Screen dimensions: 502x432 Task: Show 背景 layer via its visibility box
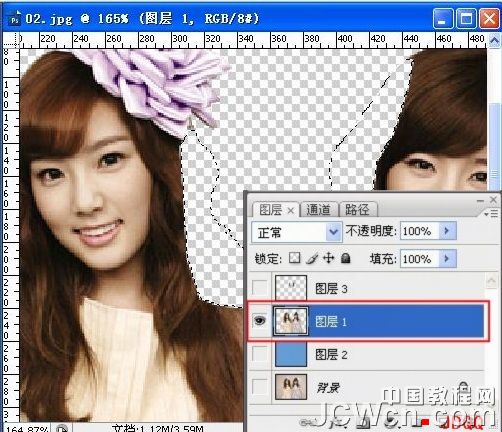point(260,386)
